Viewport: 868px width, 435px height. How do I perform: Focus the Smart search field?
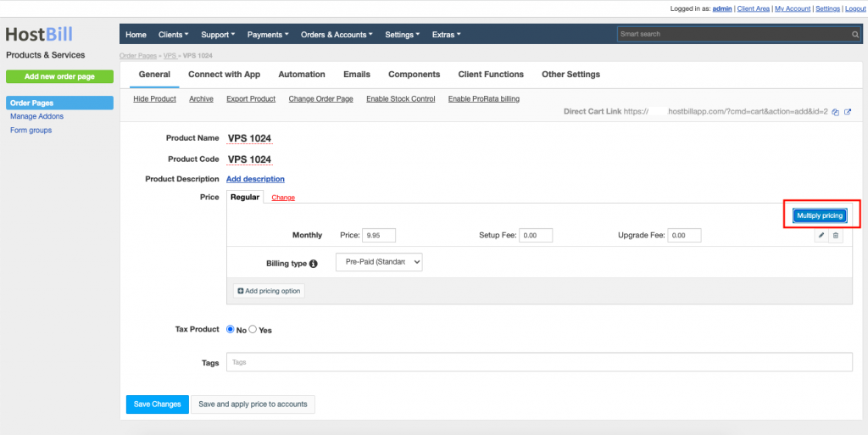pos(739,34)
